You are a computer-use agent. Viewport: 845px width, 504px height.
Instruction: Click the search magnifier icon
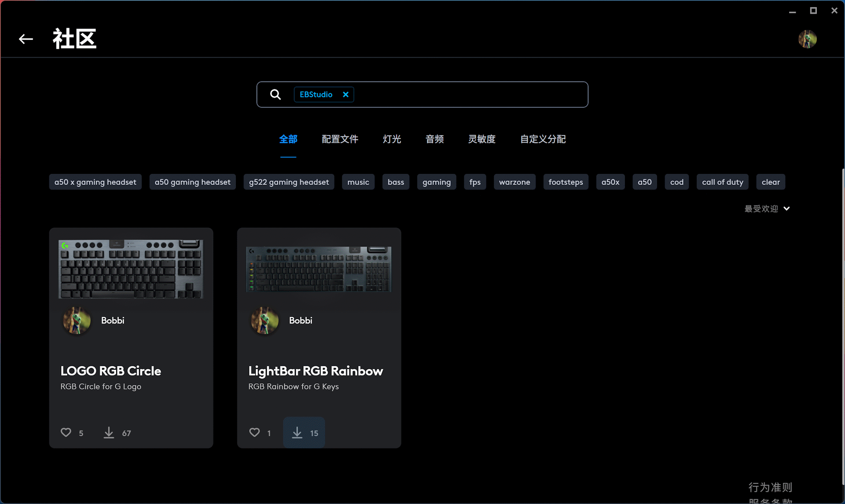point(276,95)
